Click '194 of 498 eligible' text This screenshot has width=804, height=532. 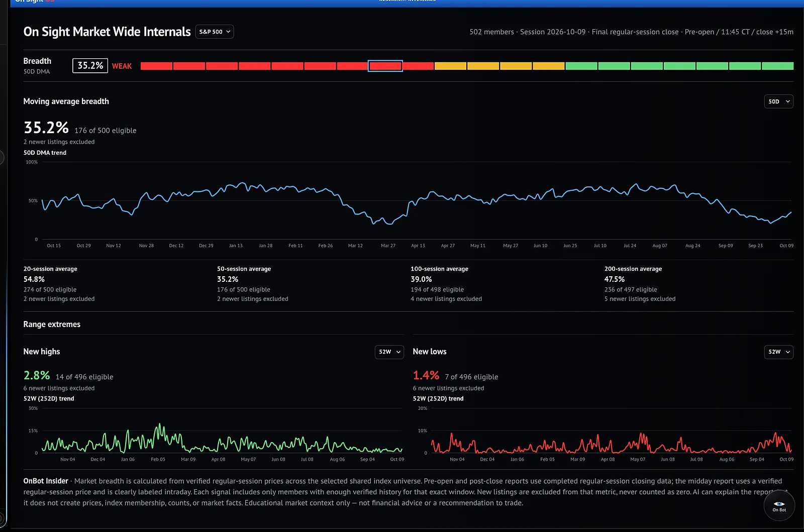[437, 289]
